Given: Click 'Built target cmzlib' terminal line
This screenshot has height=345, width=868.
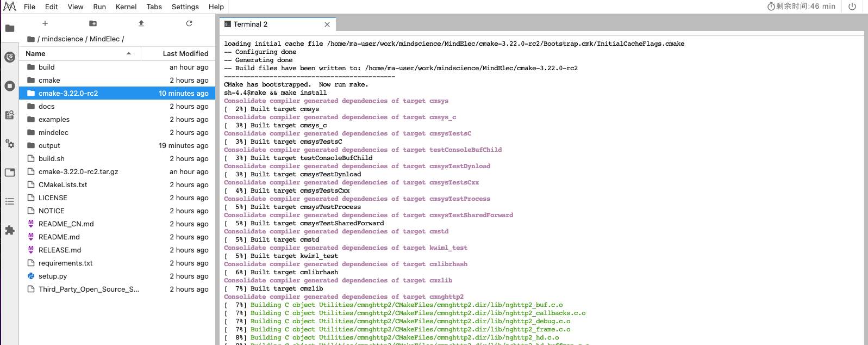Looking at the screenshot, I should 273,288.
